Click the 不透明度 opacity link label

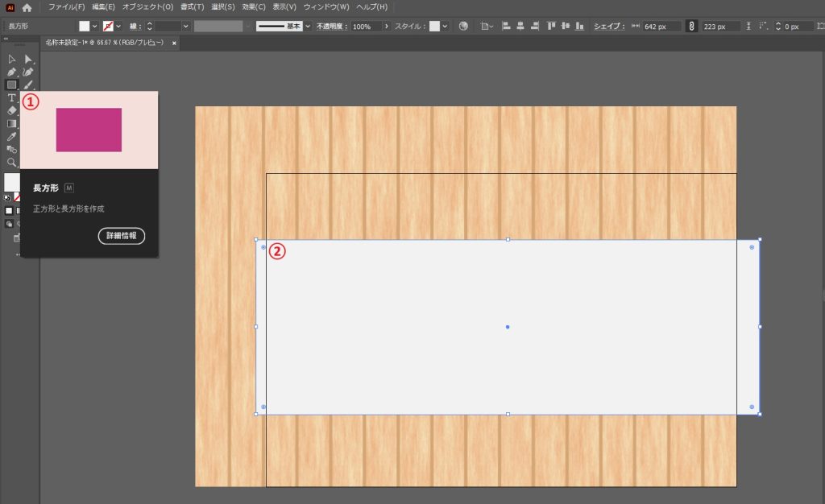pyautogui.click(x=332, y=27)
